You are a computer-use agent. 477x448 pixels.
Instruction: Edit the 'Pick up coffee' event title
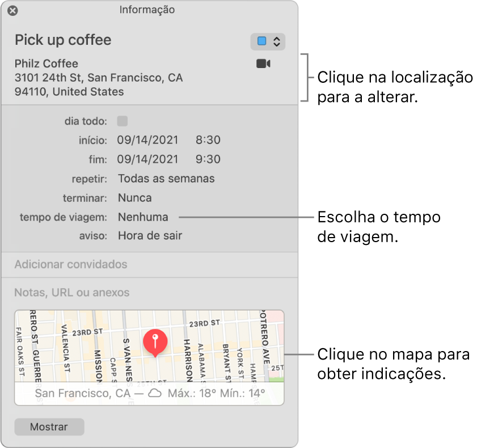62,40
